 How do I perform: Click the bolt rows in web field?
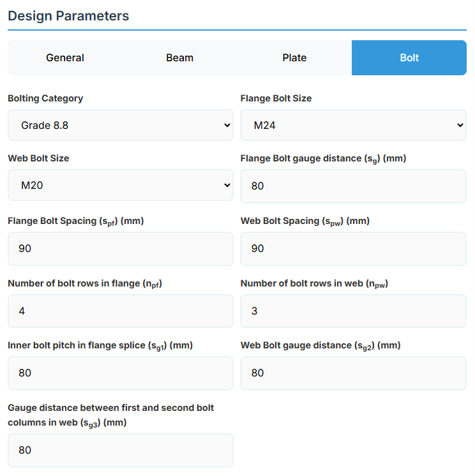click(x=353, y=311)
